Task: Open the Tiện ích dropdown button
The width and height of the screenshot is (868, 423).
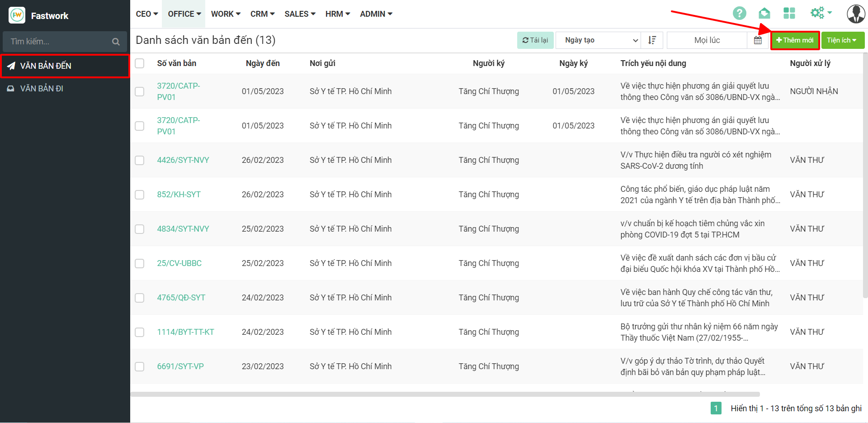Action: click(x=842, y=40)
